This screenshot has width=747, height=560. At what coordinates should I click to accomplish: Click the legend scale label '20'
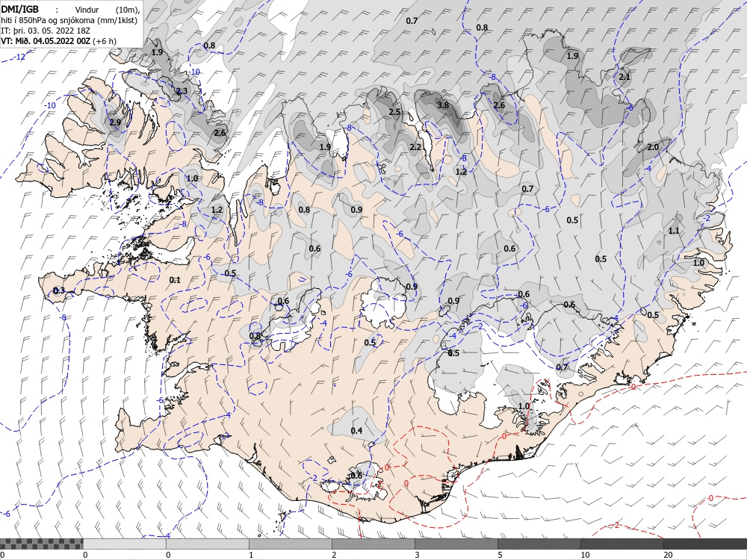pos(668,555)
